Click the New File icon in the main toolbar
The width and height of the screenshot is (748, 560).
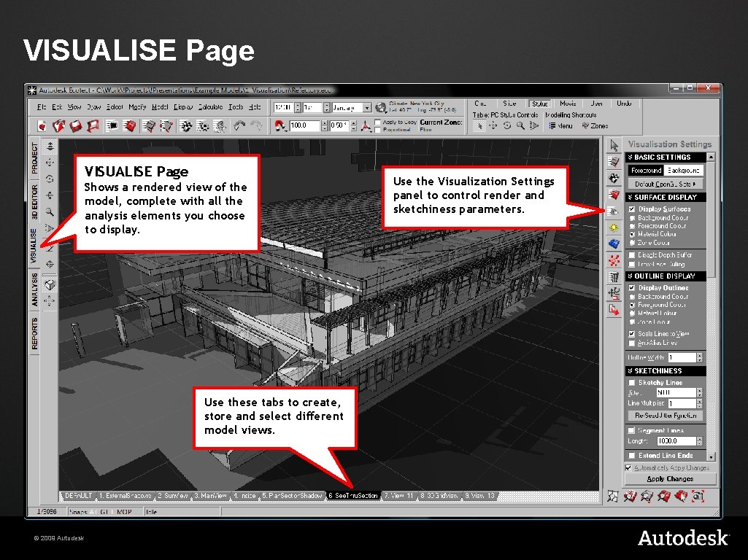42,126
